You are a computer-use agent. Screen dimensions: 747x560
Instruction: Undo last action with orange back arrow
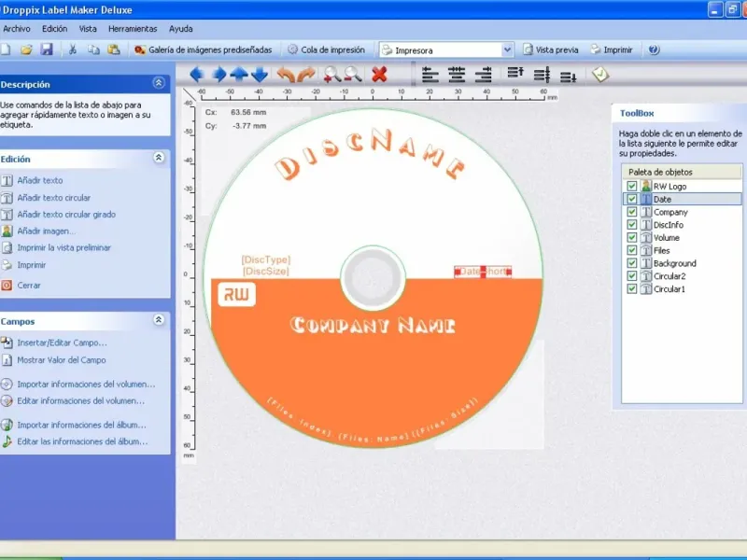pos(286,75)
